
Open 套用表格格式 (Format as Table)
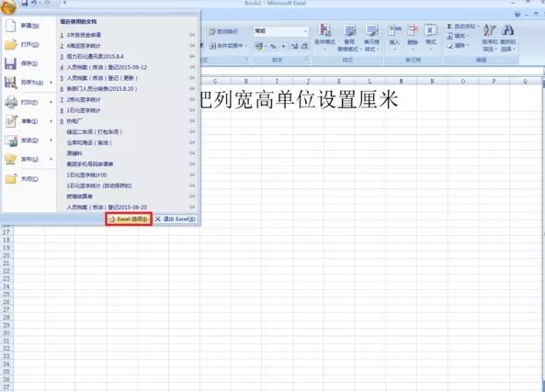click(x=349, y=37)
